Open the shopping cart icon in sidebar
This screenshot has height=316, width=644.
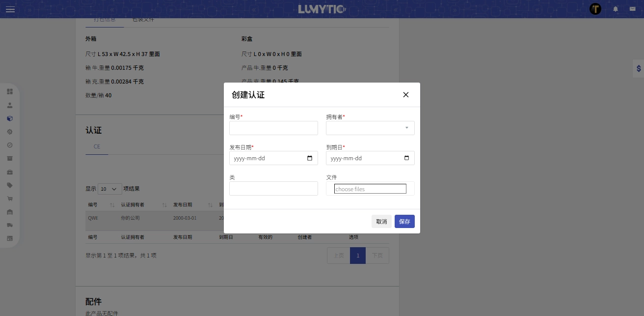coord(10,199)
